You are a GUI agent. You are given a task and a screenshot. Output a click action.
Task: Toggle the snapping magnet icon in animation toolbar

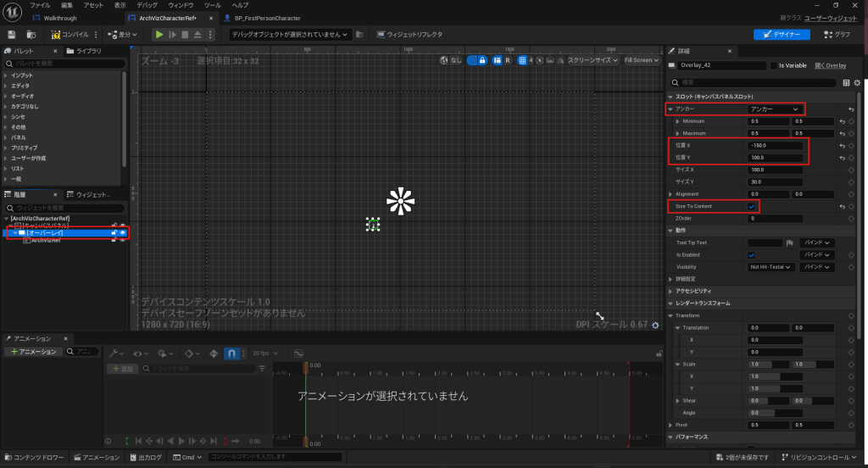pos(231,353)
